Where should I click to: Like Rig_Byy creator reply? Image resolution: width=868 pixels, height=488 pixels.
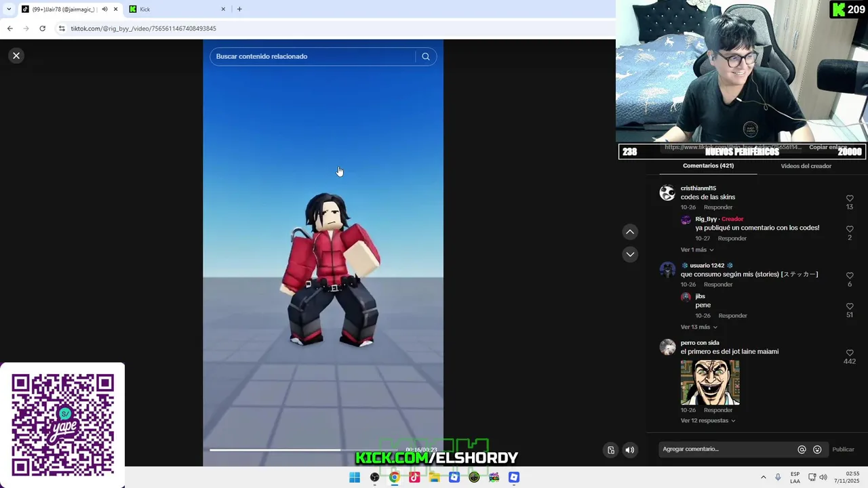pyautogui.click(x=850, y=229)
